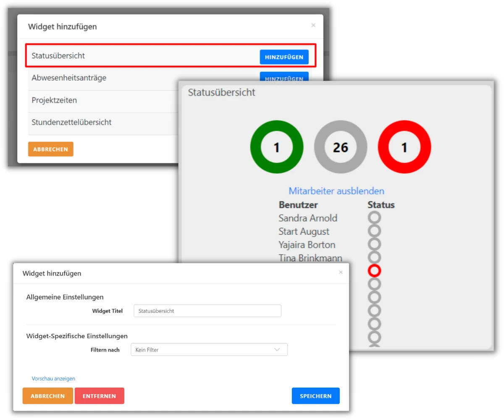Toggle Yajaira Borton's status indicator

[374, 244]
